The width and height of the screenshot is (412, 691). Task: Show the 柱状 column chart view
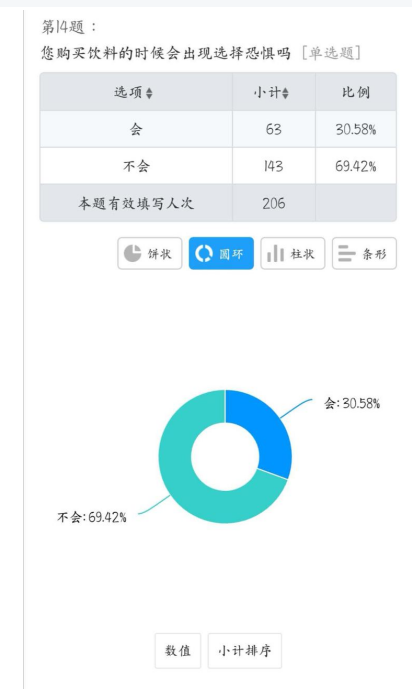(x=293, y=253)
